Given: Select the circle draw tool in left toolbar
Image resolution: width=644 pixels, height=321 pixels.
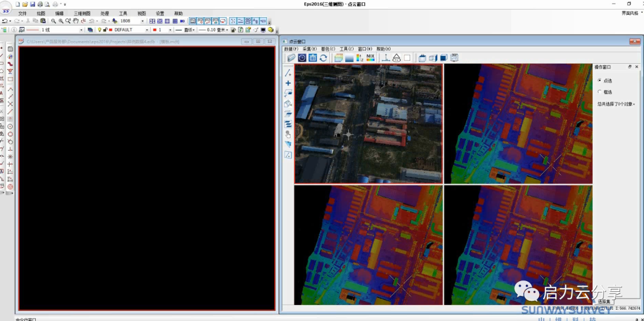Looking at the screenshot, I should click(10, 126).
